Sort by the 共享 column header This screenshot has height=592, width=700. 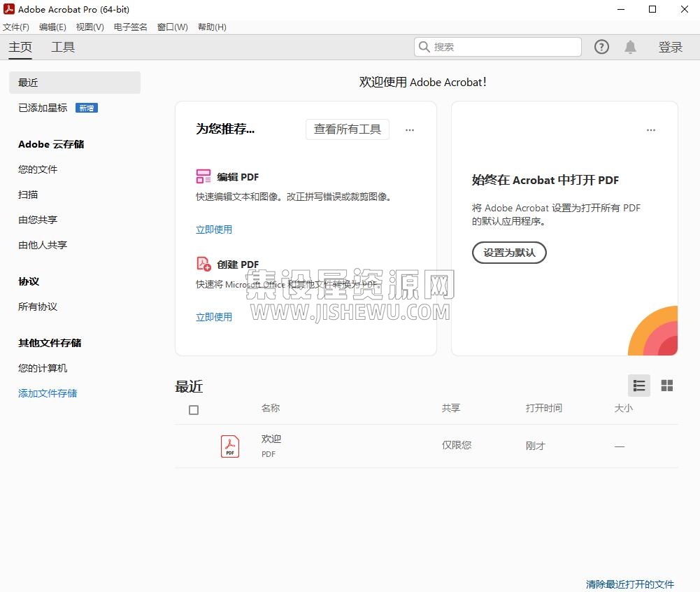[451, 408]
